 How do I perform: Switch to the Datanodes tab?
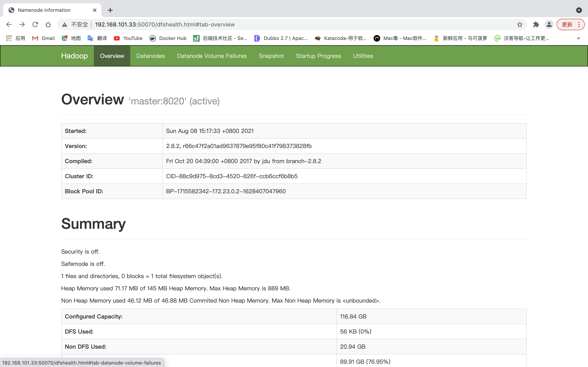tap(150, 56)
